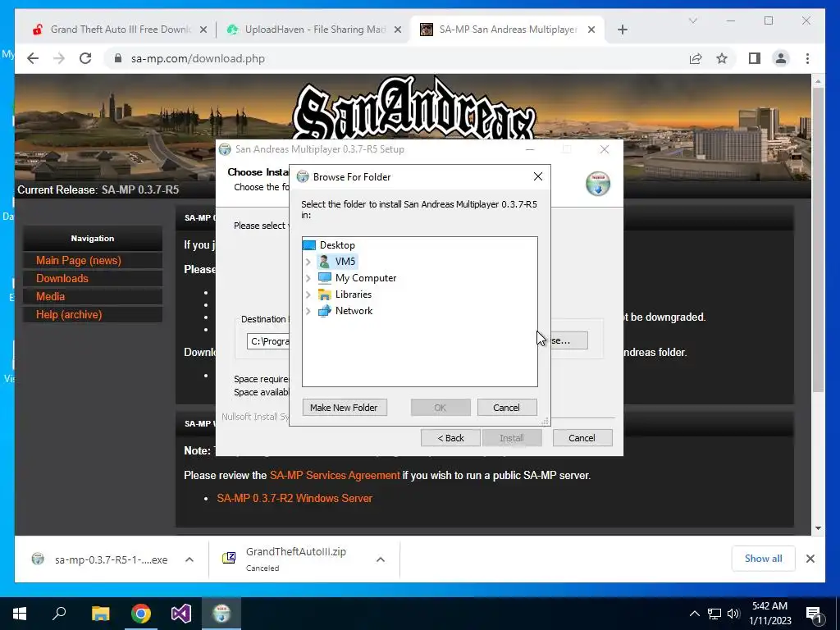Bookmark this page with the star

[722, 58]
